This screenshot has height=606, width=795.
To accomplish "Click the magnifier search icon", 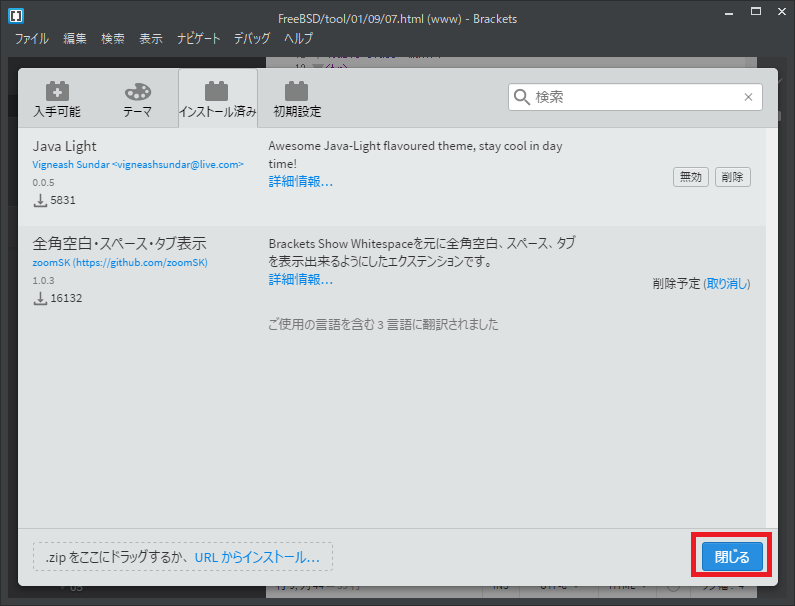I will pyautogui.click(x=522, y=97).
